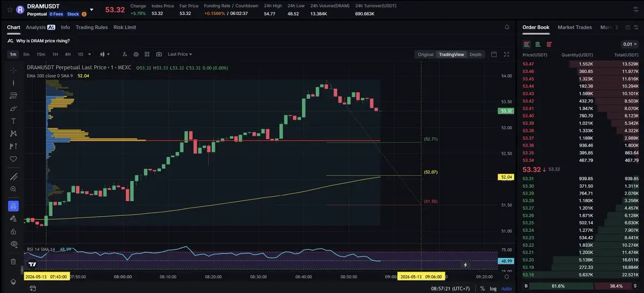Screen dimensions: 644x293
Task: Expand the DRAMUSDT pair selector arrow
Action: pyautogui.click(x=92, y=10)
